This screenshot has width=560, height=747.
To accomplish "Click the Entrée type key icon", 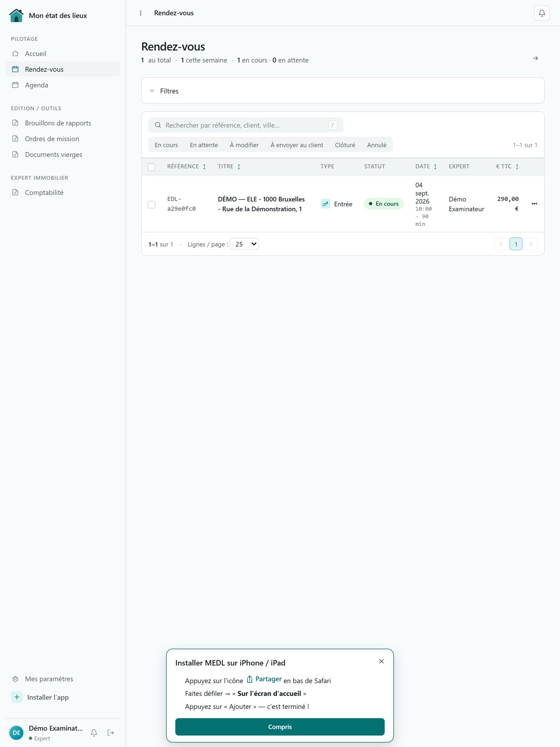I will pos(326,204).
